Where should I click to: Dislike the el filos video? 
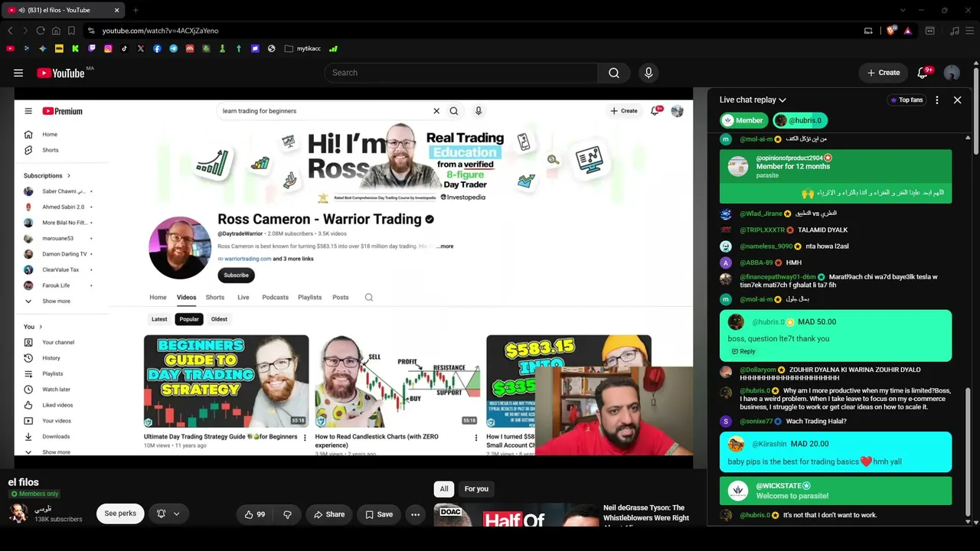pyautogui.click(x=288, y=514)
